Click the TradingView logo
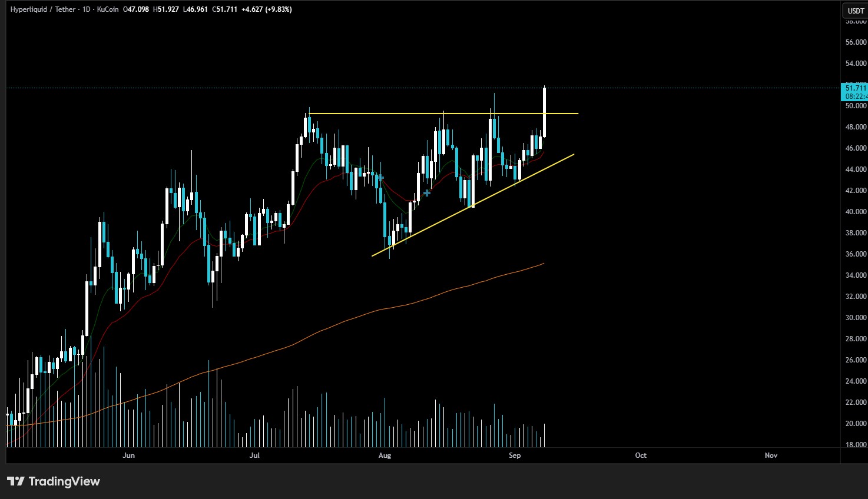Viewport: 868px width, 499px height. tap(54, 481)
